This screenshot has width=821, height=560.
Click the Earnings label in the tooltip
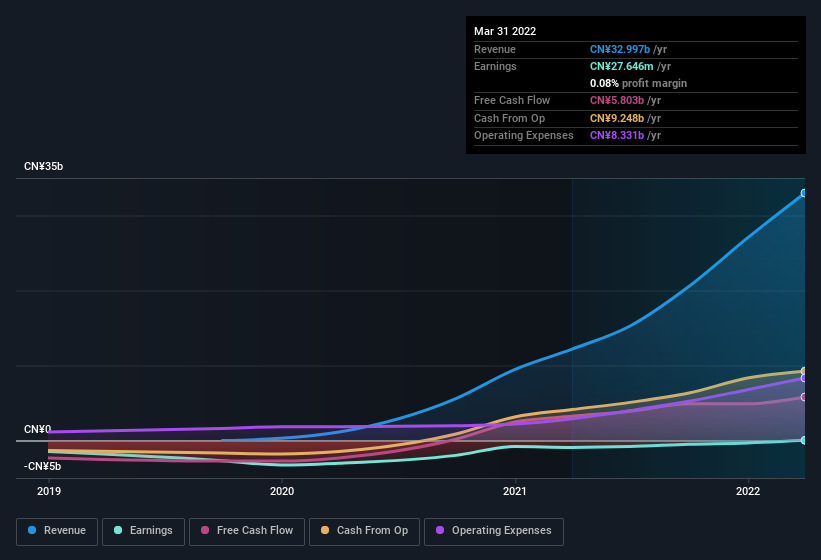(x=495, y=66)
